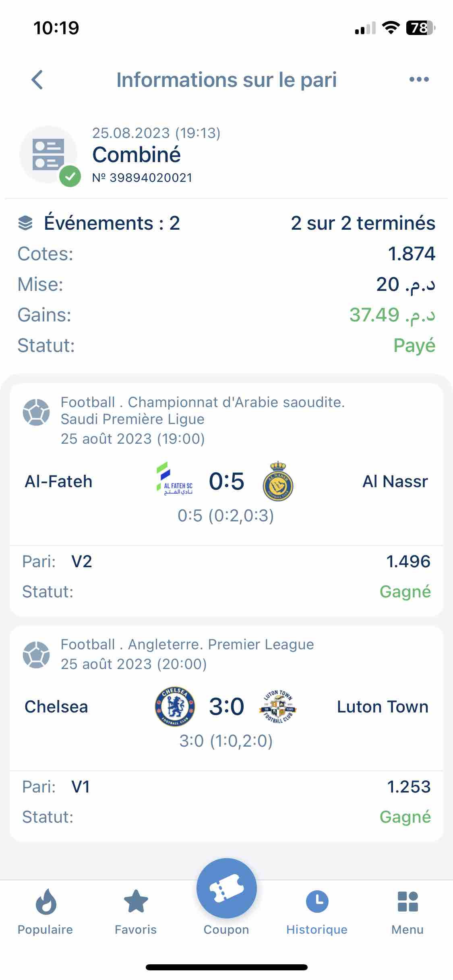Tap the Luton Town club crest
Screen dimensions: 453x980
[x=278, y=706]
